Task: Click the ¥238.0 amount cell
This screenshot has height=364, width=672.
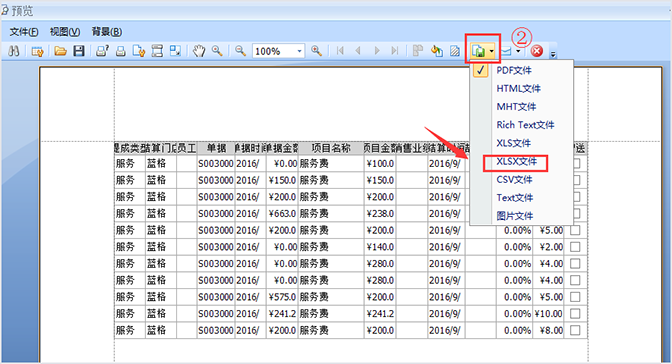Action: (380, 214)
